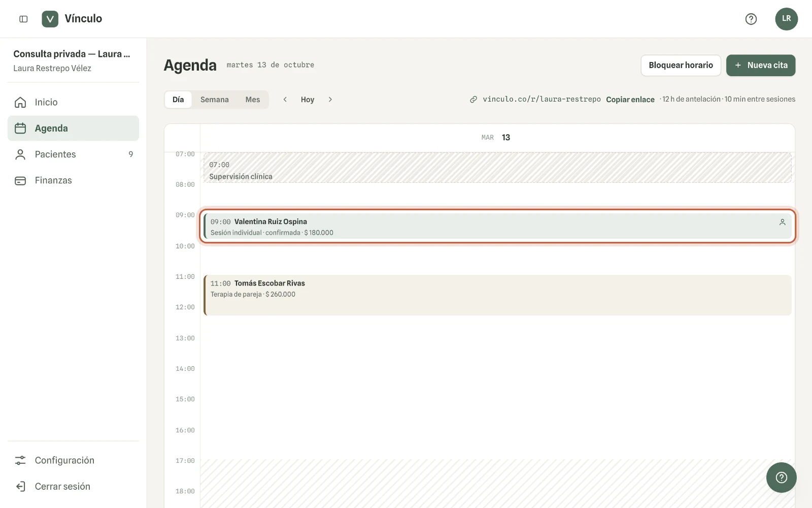Open Finanzas section label
812x508 pixels.
click(53, 180)
